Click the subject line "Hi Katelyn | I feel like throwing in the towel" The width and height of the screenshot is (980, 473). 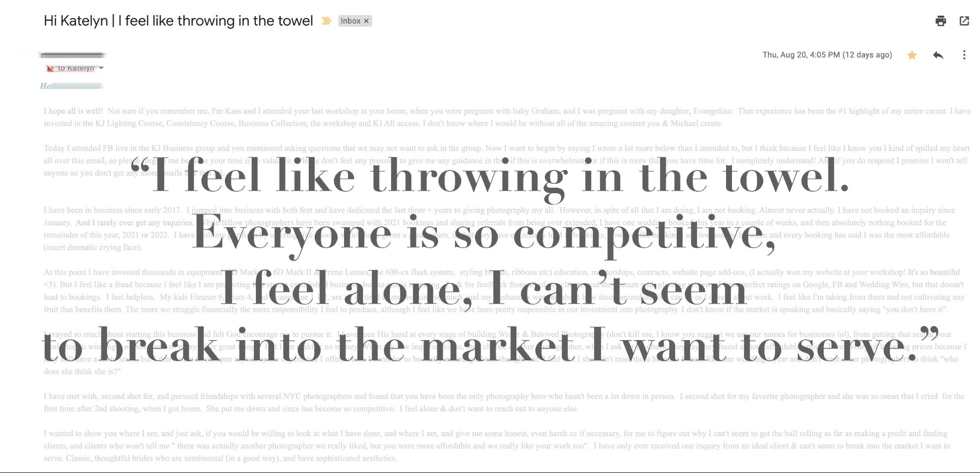pos(178,21)
